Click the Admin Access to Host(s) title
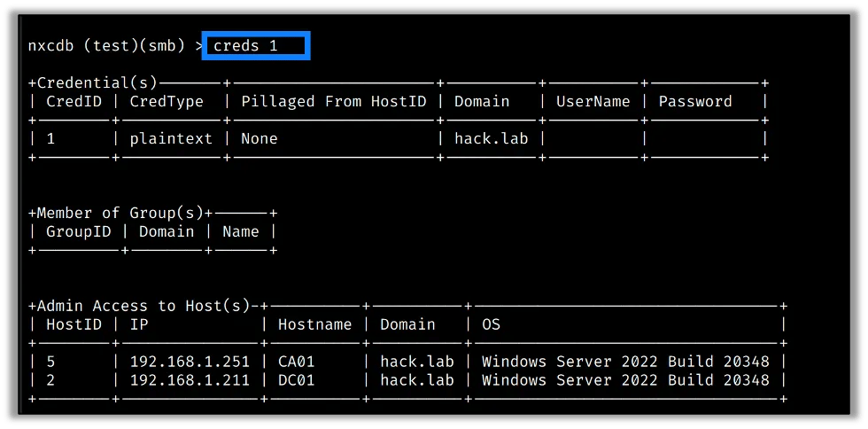Screen dimensions: 868x429 (x=143, y=306)
